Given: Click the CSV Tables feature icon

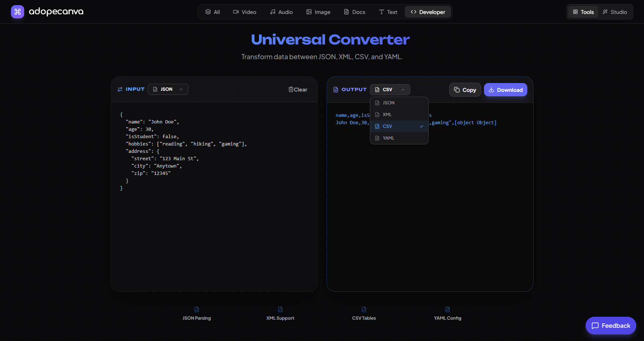Looking at the screenshot, I should [364, 309].
